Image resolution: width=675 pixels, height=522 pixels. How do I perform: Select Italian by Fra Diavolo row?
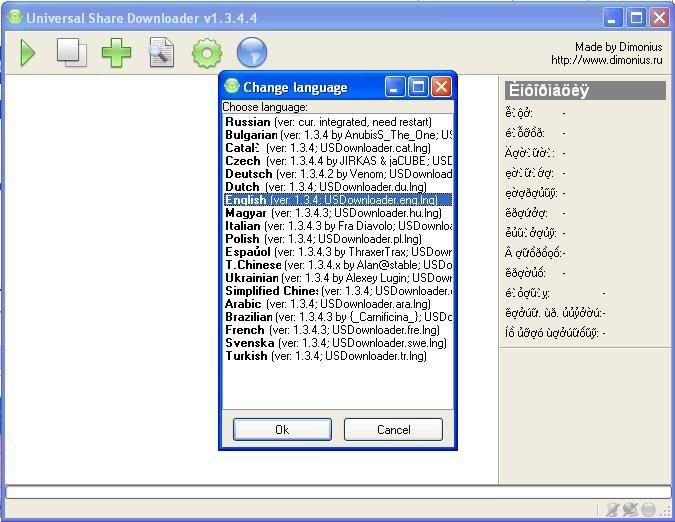point(338,225)
